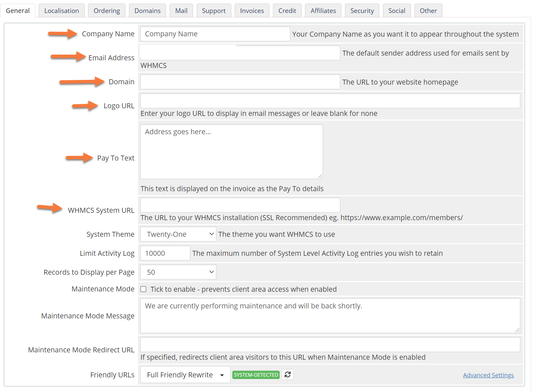Image resolution: width=538 pixels, height=392 pixels.
Task: Click the SYSTEM-DETECTED green badge
Action: click(x=256, y=375)
